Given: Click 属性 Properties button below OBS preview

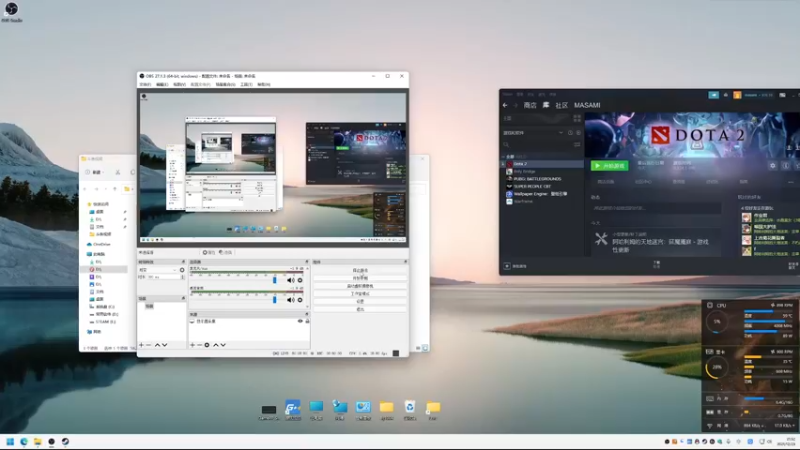Looking at the screenshot, I should pos(209,253).
